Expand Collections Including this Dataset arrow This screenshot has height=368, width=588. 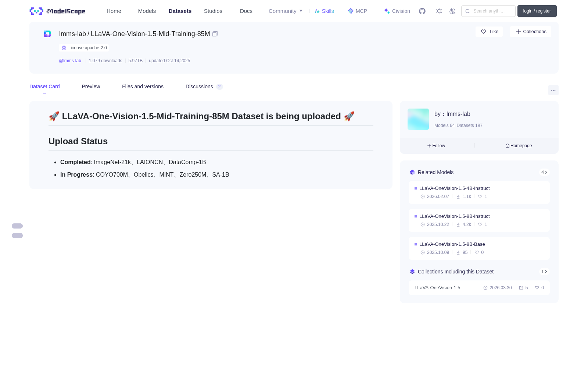[x=544, y=272]
